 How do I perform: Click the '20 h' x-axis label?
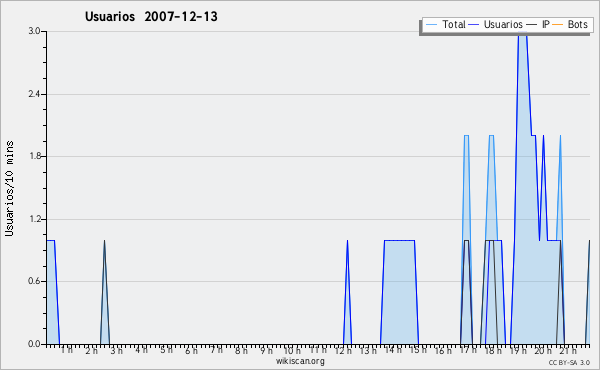[543, 350]
